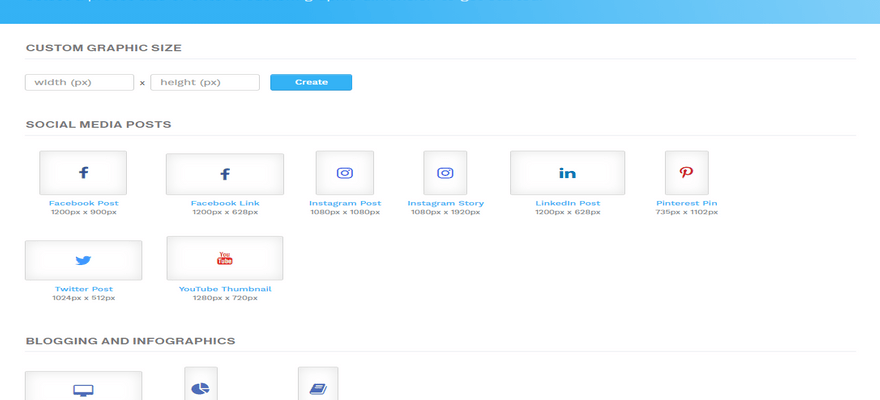Open the book icon template tile

(318, 384)
